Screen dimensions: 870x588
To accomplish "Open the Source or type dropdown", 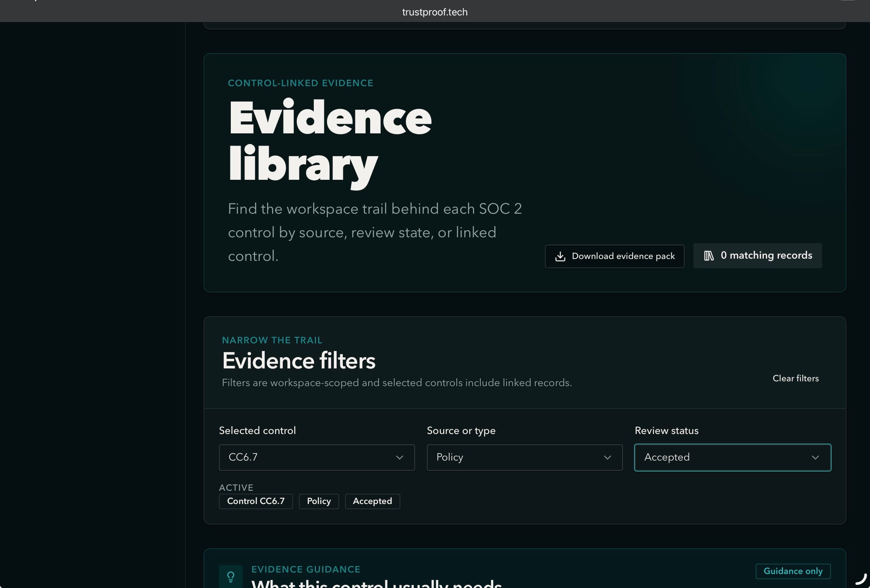I will (525, 457).
